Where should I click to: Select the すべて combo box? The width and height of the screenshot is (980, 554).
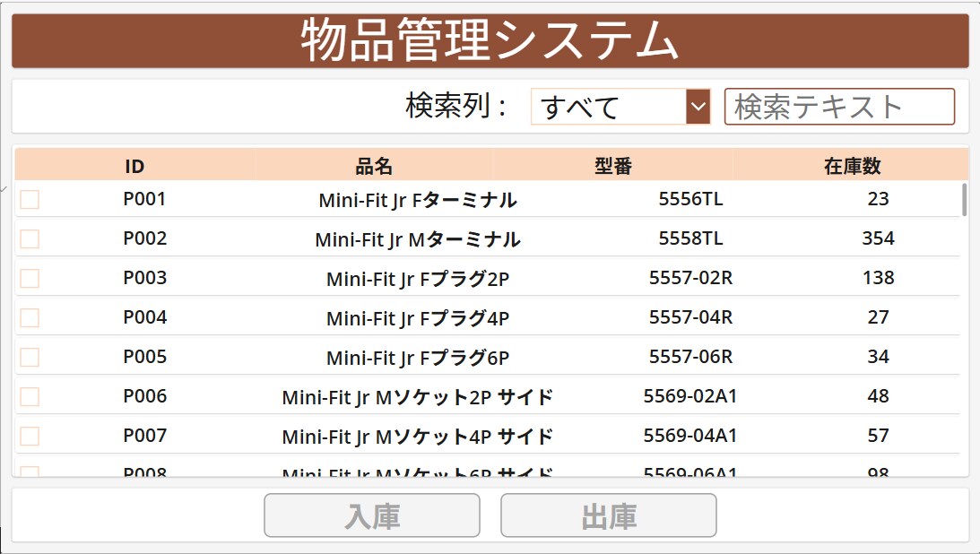coord(620,106)
